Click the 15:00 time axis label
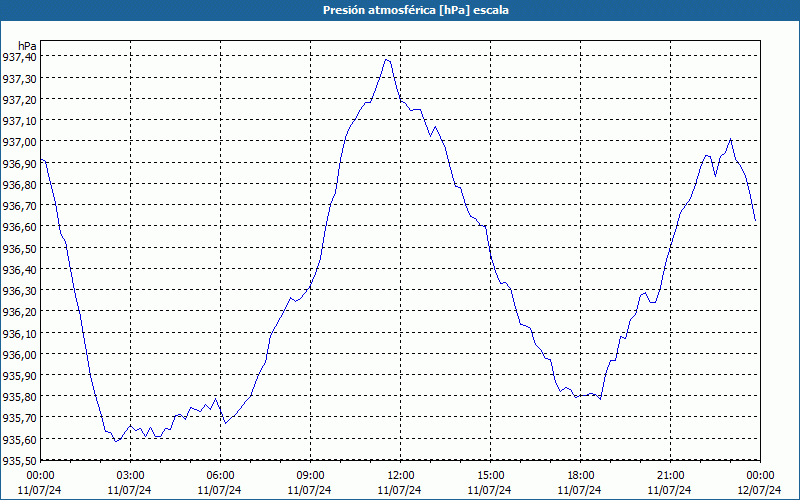This screenshot has height=500, width=800. 490,476
